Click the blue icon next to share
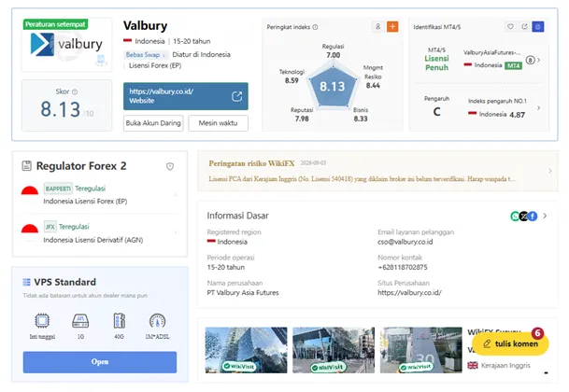Image resolution: width=569 pixels, height=392 pixels. tap(538, 27)
